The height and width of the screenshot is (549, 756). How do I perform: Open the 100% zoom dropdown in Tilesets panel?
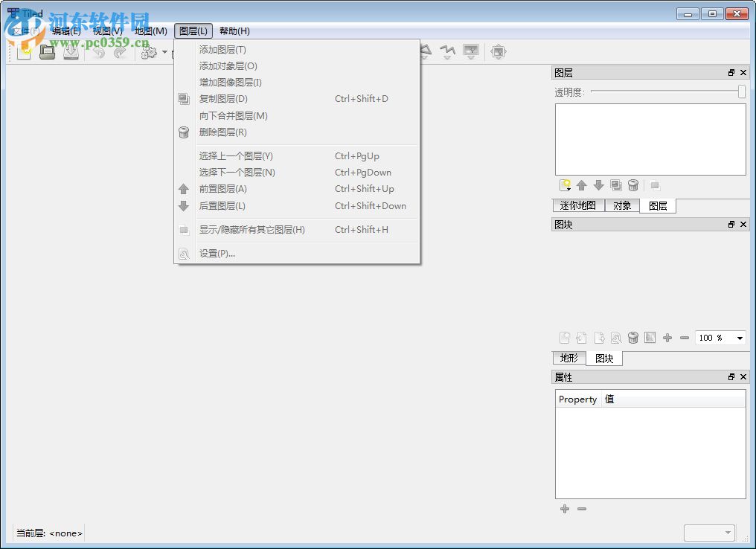click(719, 337)
